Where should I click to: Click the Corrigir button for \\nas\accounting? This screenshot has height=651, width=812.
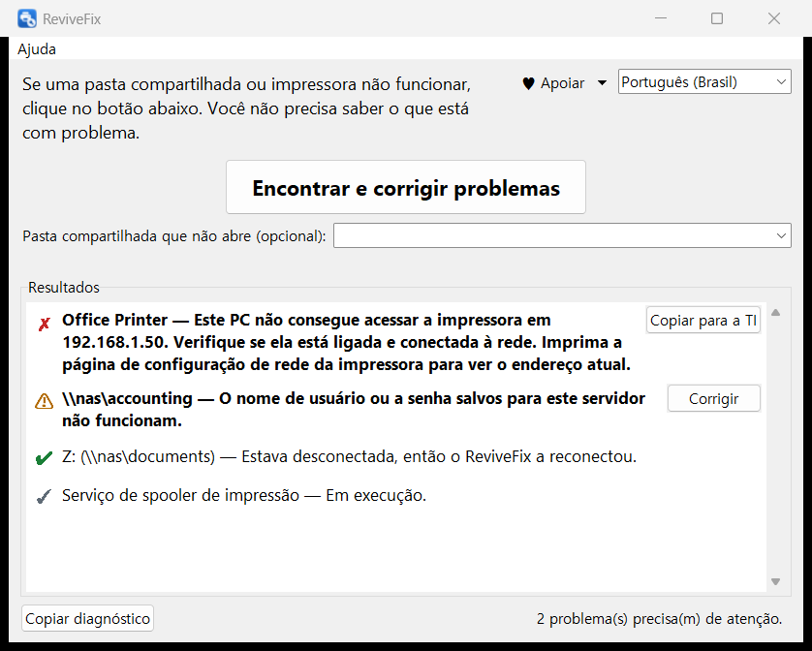pyautogui.click(x=713, y=399)
